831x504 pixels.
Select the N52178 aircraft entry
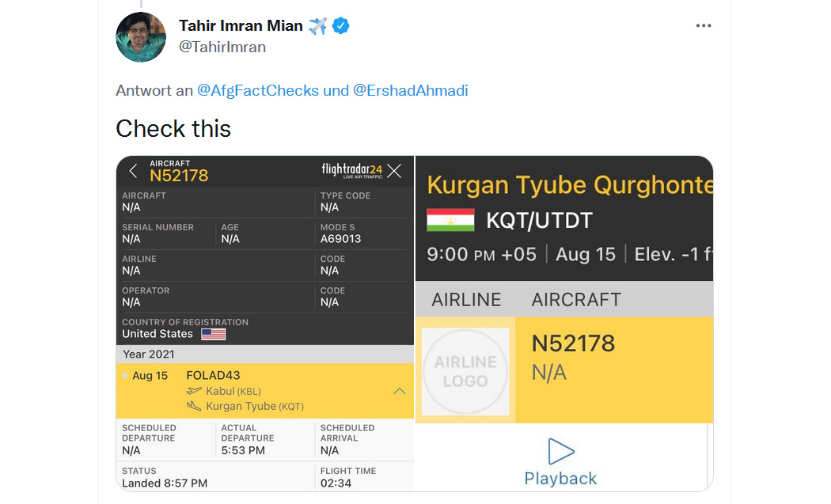point(614,370)
